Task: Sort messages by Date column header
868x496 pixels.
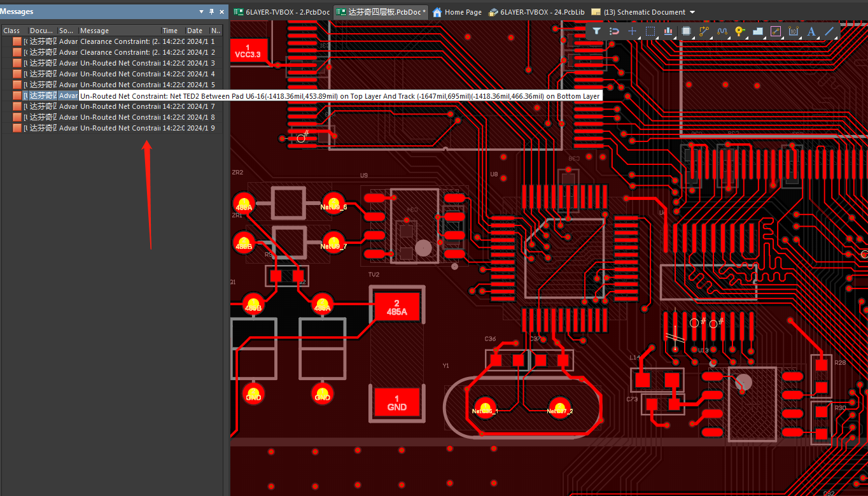Action: click(x=197, y=31)
